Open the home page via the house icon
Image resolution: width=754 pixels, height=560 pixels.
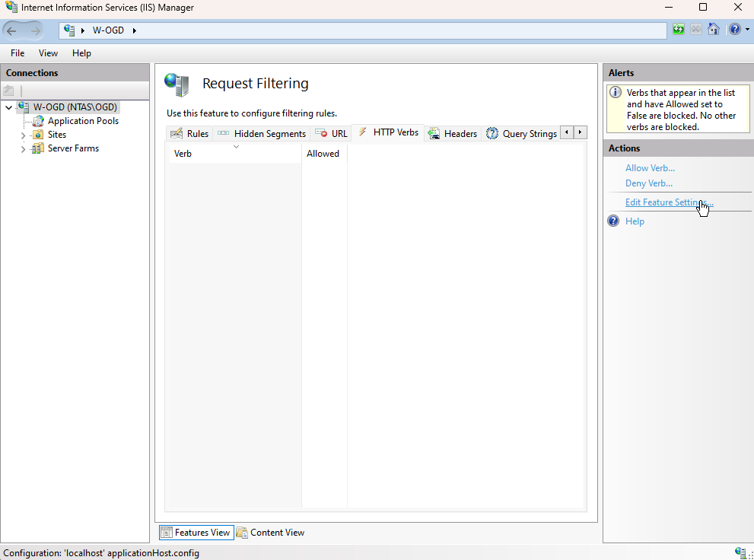(x=713, y=29)
